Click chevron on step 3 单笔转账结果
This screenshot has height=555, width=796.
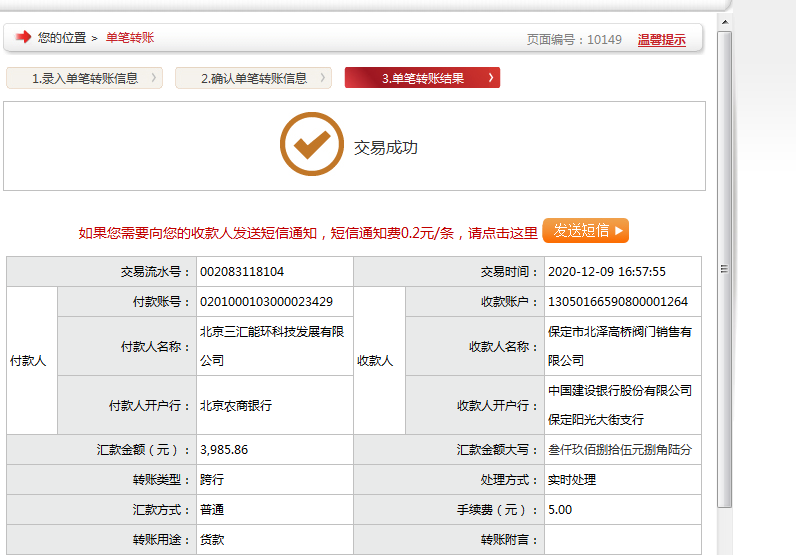pos(490,78)
